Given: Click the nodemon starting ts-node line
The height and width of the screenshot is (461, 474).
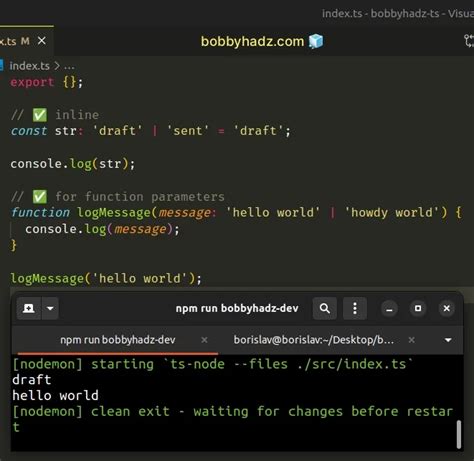Looking at the screenshot, I should click(x=212, y=364).
